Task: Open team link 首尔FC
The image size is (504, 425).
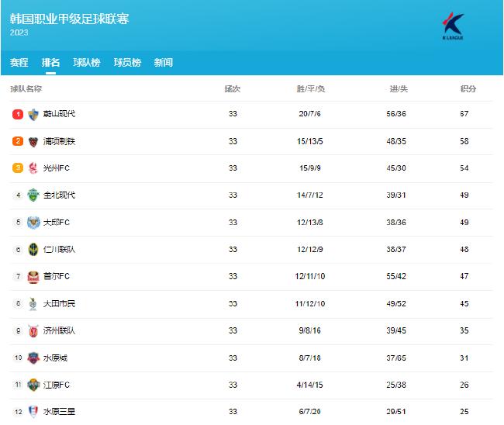Action: [x=57, y=276]
